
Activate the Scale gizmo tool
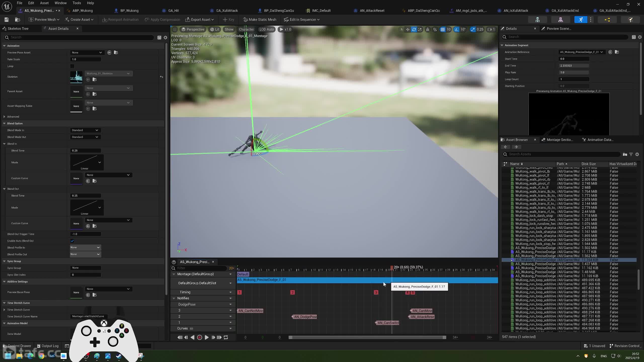click(420, 29)
